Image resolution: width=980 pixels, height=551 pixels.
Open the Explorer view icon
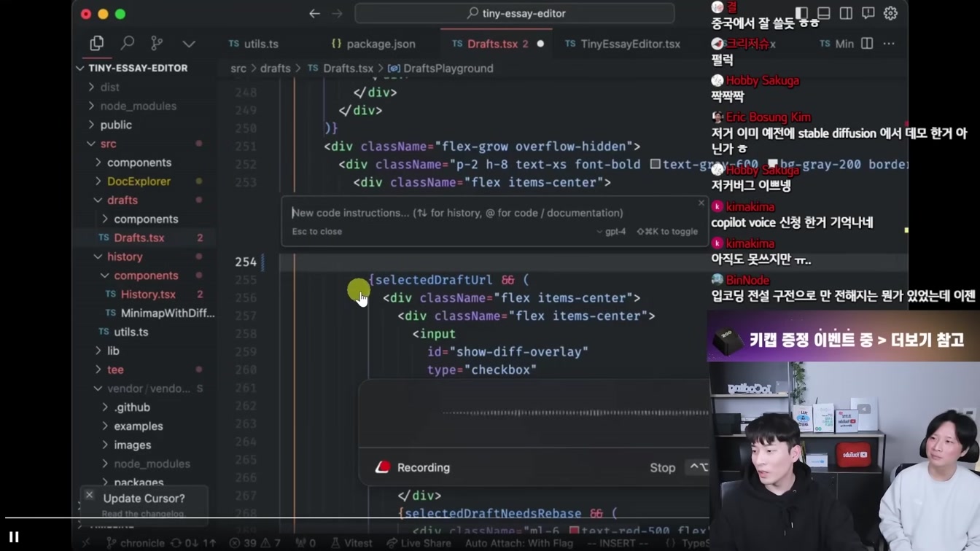coord(97,44)
